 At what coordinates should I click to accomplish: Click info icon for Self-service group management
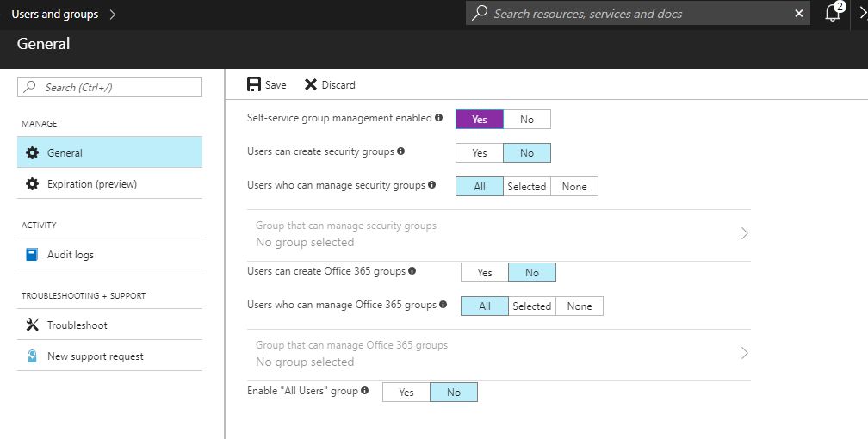[x=438, y=117]
